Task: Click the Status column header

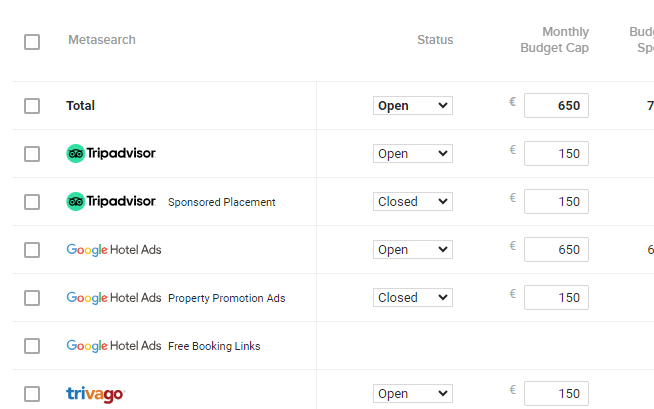Action: click(435, 40)
